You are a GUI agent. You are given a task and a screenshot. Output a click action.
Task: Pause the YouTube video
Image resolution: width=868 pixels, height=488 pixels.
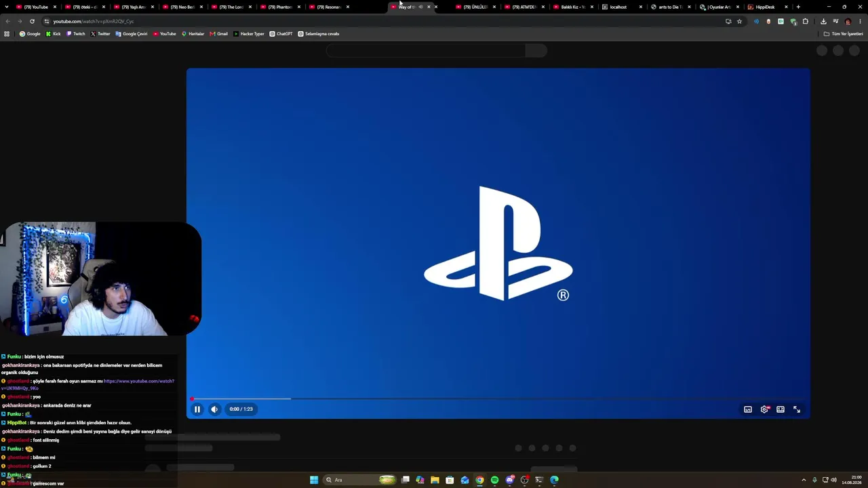coord(197,409)
